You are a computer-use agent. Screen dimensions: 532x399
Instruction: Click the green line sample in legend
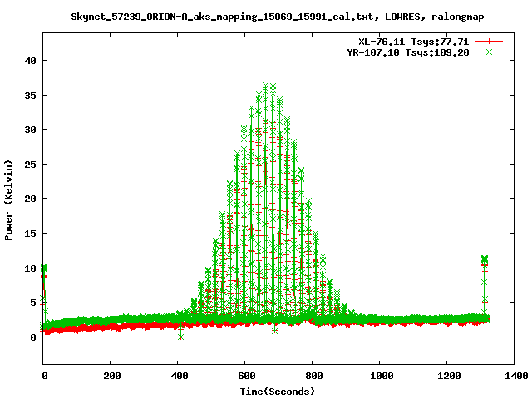[489, 52]
